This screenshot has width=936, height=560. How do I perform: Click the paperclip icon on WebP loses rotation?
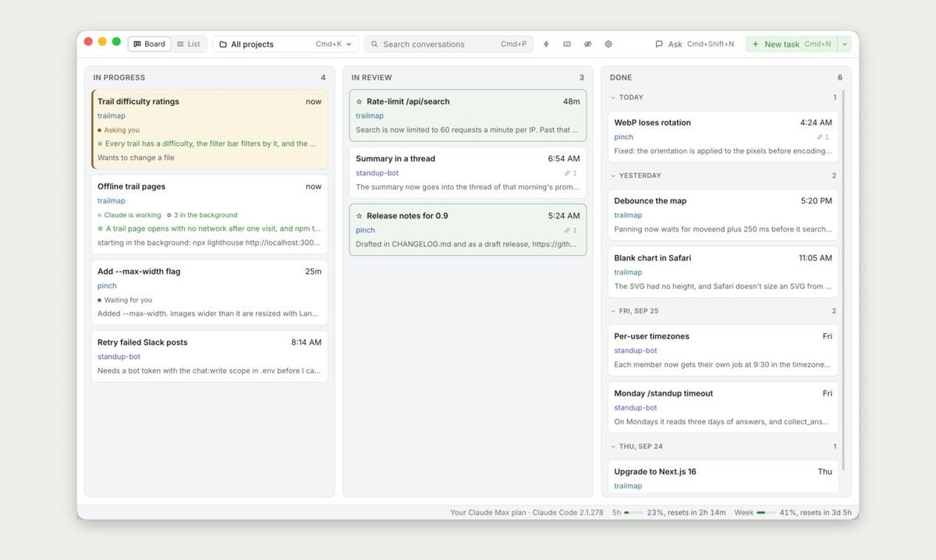point(820,137)
